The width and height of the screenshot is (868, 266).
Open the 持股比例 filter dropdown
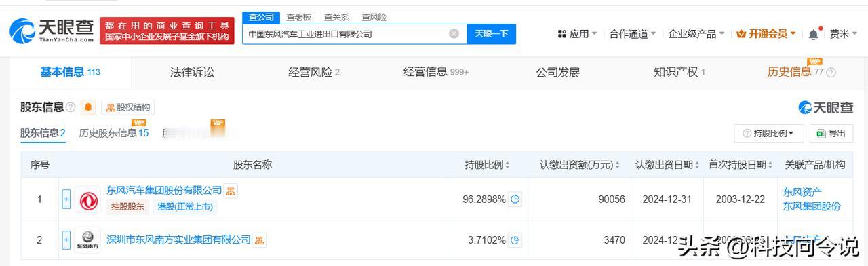(x=769, y=134)
